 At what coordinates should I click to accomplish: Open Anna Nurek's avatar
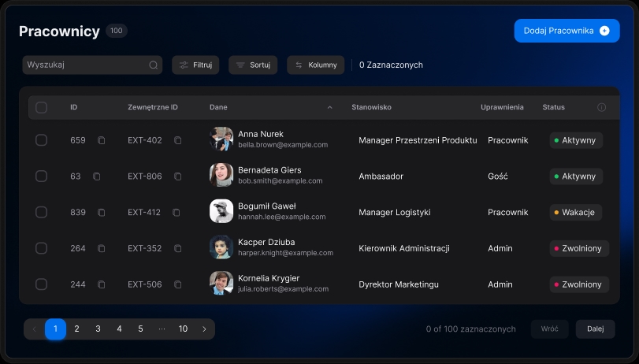221,139
